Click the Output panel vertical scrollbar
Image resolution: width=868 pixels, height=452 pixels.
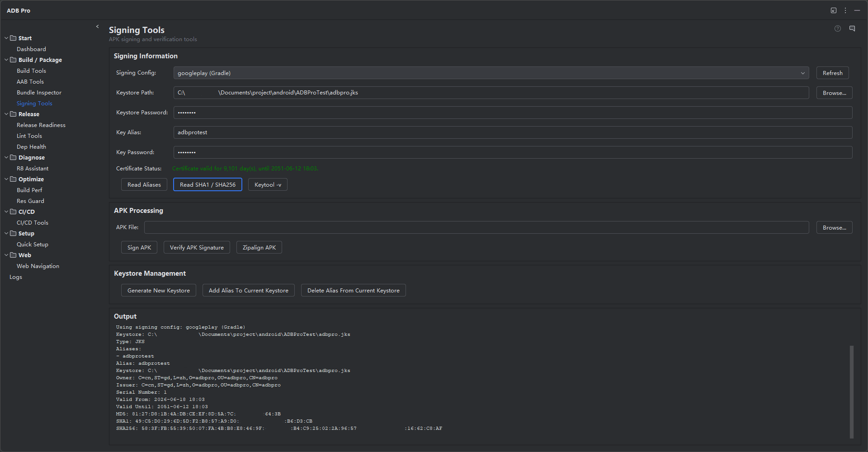pos(852,392)
